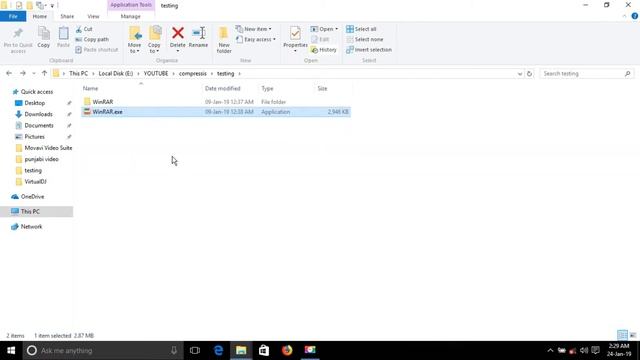
Task: Open the Windows Start menu
Action: [x=11, y=350]
